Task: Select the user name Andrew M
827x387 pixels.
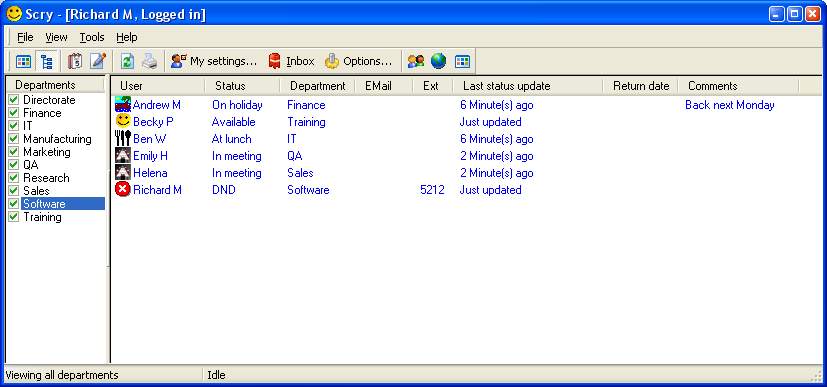Action: [x=157, y=105]
